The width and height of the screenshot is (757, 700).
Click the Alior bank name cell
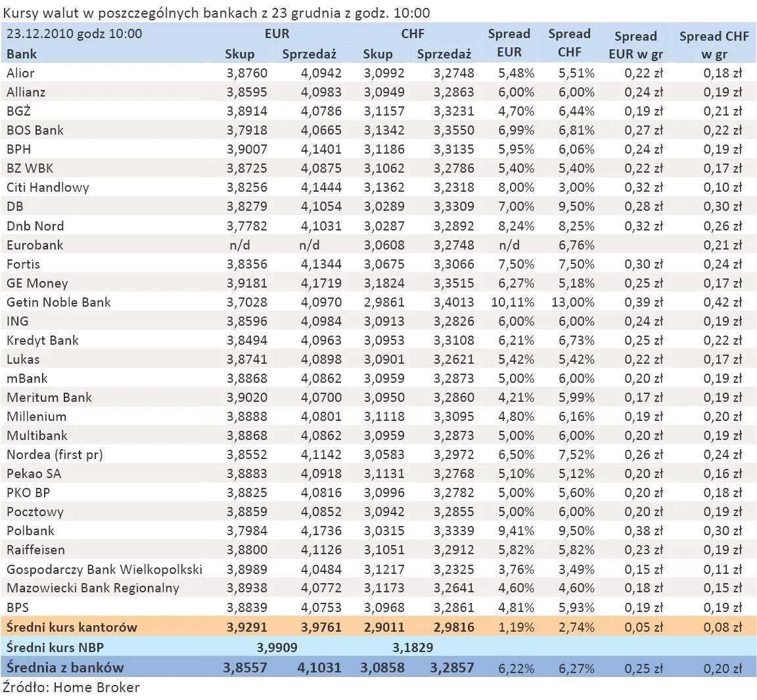click(x=20, y=73)
